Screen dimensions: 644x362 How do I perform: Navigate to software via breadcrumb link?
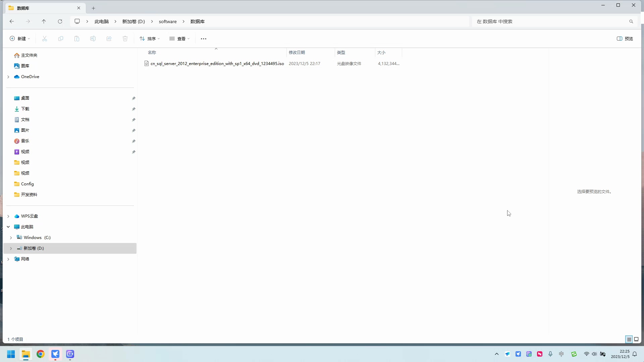click(168, 21)
